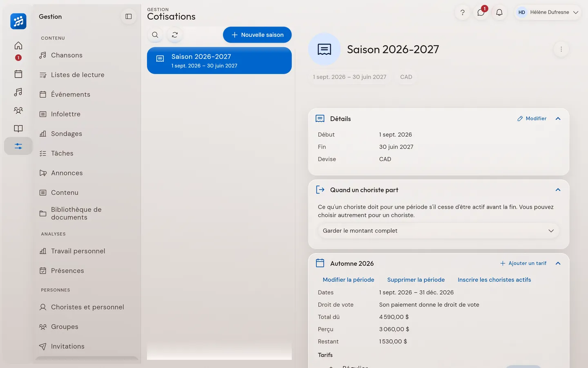Open three-dot menu for Saison 2026-2027
The height and width of the screenshot is (368, 588).
[561, 49]
